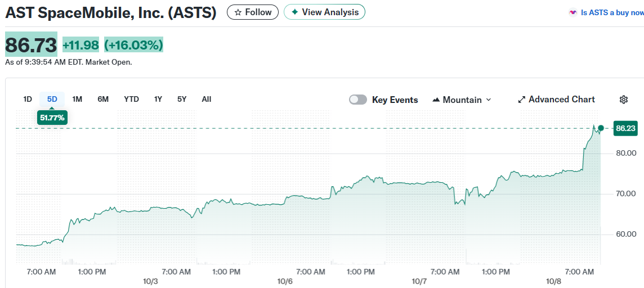Click the current price dot on chart line

click(601, 128)
